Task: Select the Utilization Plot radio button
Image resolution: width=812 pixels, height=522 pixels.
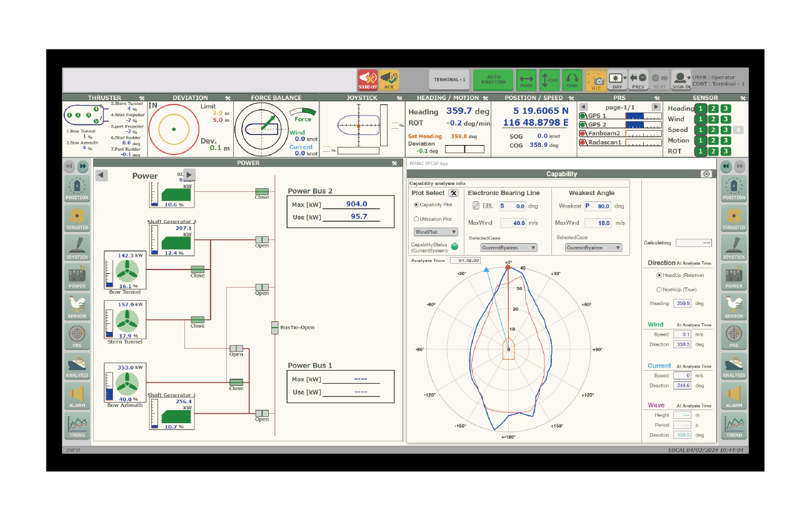Action: tap(416, 219)
